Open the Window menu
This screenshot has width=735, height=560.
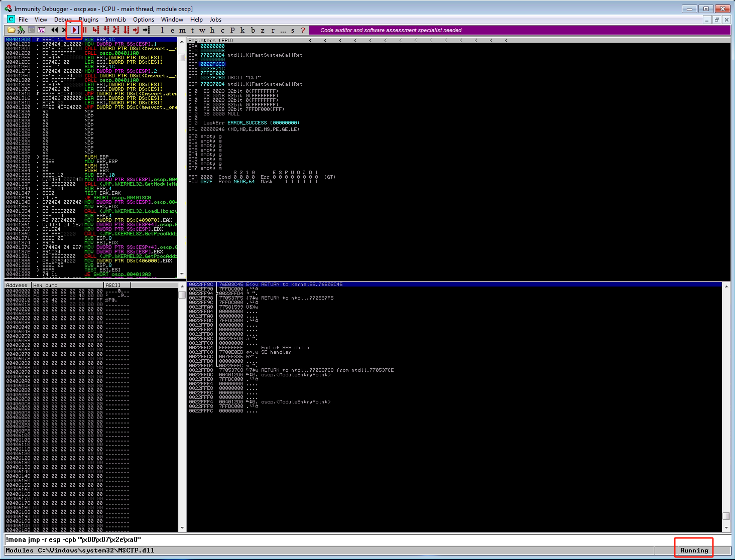pos(172,20)
